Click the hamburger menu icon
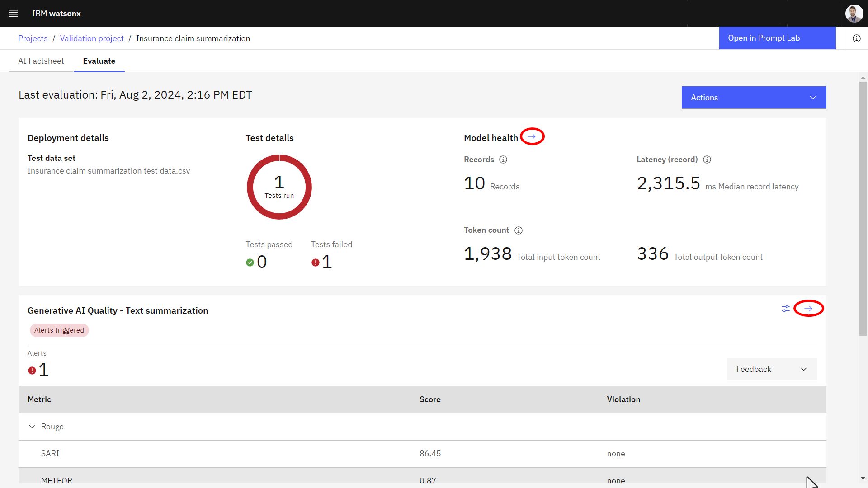 [x=13, y=13]
